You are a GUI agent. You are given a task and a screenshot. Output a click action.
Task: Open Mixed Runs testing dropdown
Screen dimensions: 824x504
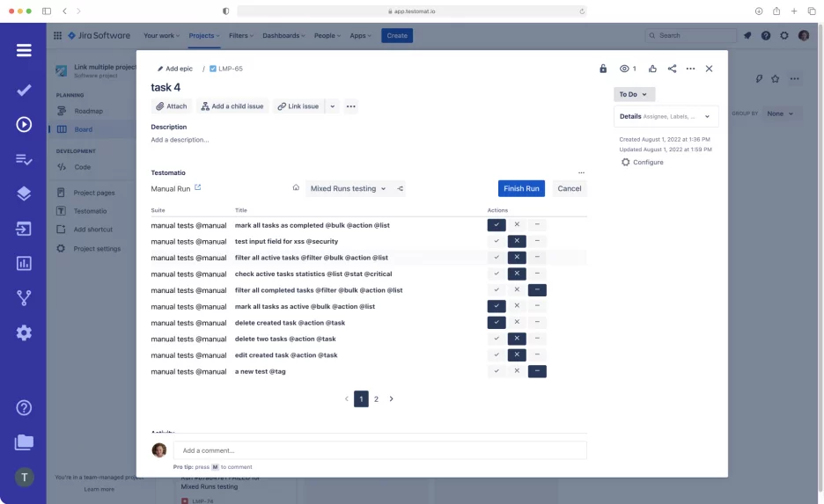(348, 188)
